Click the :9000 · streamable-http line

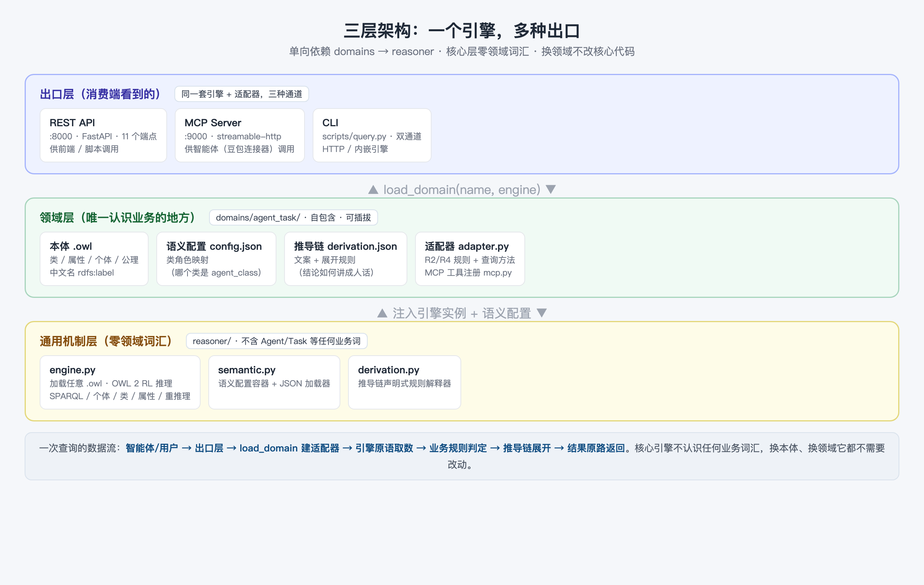(233, 136)
